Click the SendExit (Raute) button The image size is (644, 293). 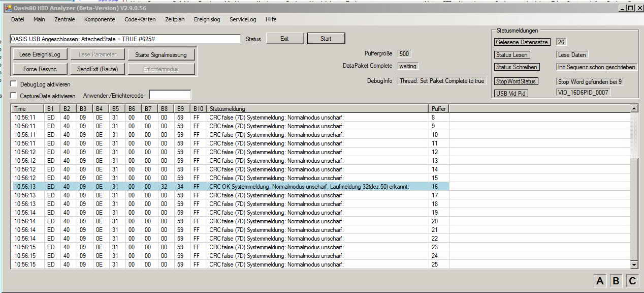pos(98,69)
